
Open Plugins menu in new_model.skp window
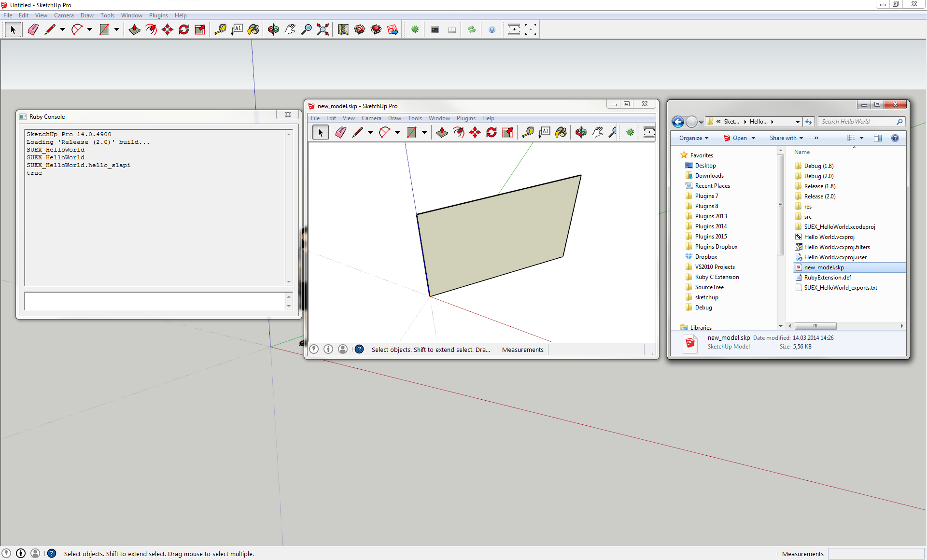click(465, 118)
